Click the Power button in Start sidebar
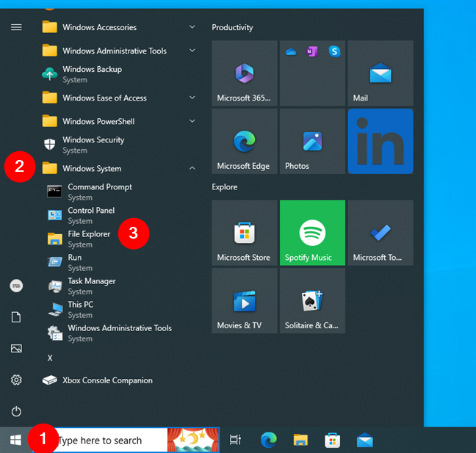Screen dimensions: 476x453 click(x=16, y=411)
